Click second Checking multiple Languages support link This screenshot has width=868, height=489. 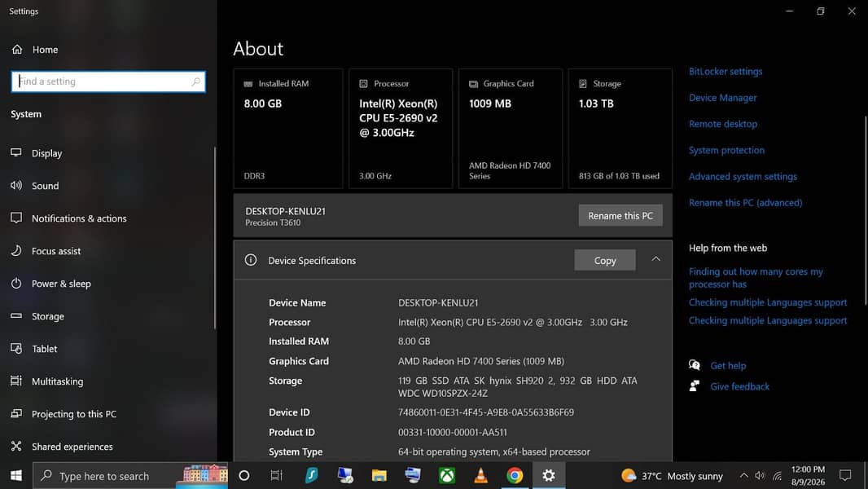767,320
